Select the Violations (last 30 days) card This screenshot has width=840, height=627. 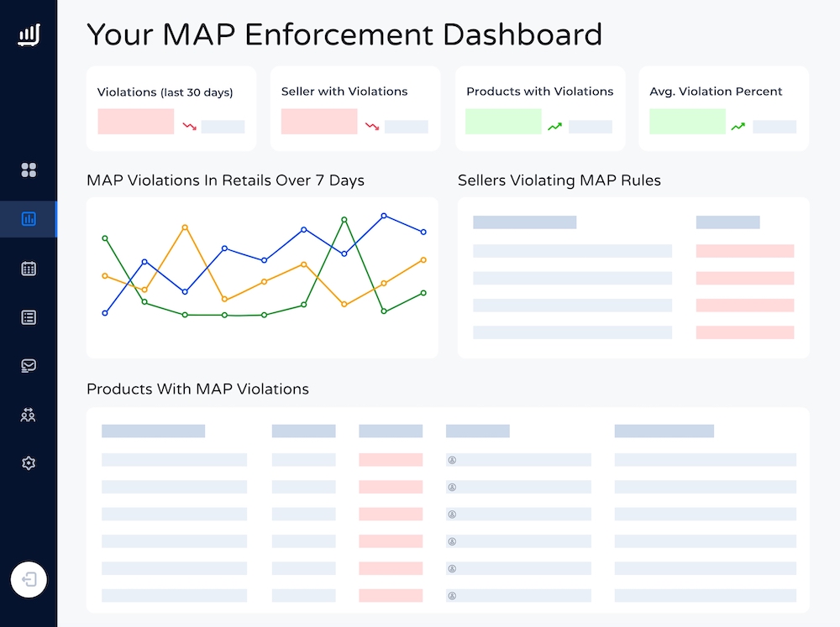click(x=171, y=108)
